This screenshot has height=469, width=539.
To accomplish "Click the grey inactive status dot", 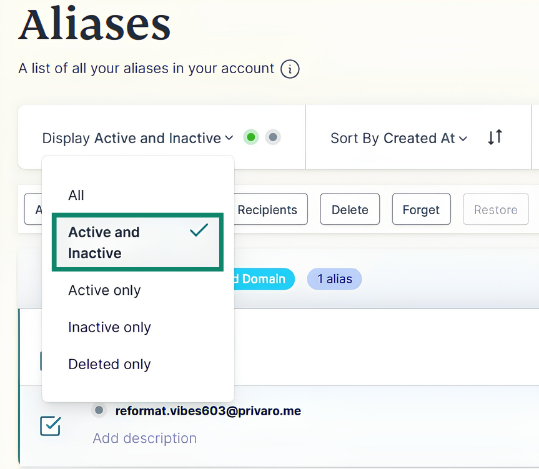I will (x=273, y=138).
